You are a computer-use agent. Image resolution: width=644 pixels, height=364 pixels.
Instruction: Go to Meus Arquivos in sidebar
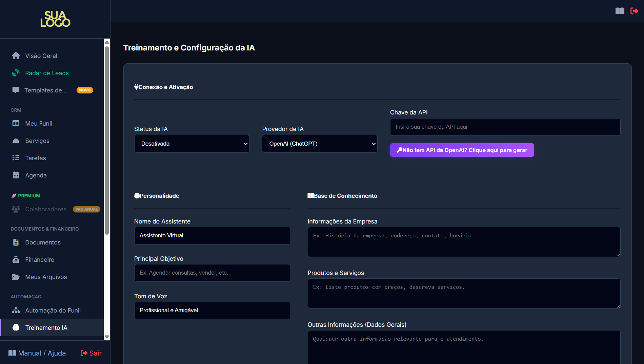point(46,277)
